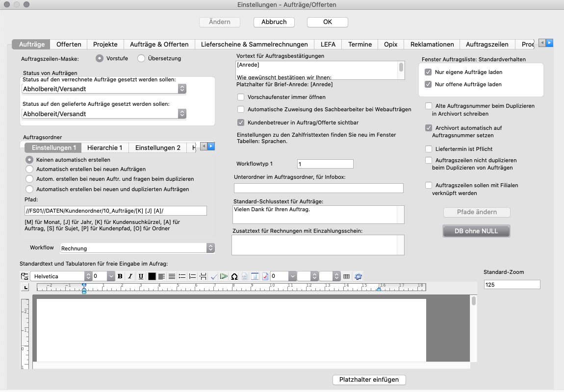Image resolution: width=564 pixels, height=392 pixels.
Task: Enable 'Vorschaufenster immer öffnen' checkbox
Action: coord(241,97)
